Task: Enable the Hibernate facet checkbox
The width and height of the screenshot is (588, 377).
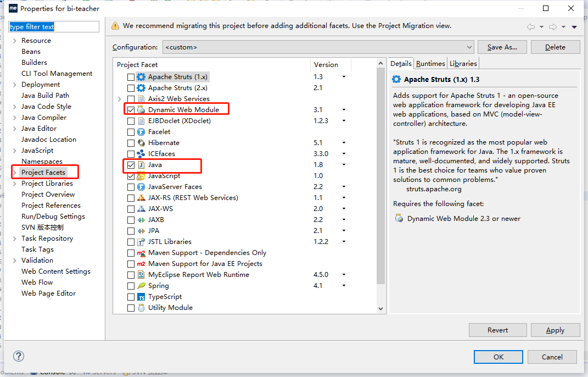Action: coord(131,143)
